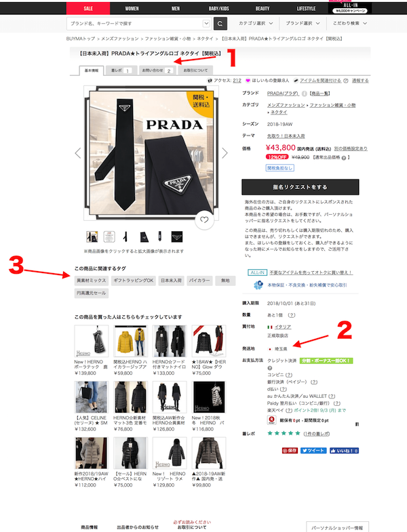
Task: Open the search box suggestion dropdown arrow
Action: pos(206,24)
